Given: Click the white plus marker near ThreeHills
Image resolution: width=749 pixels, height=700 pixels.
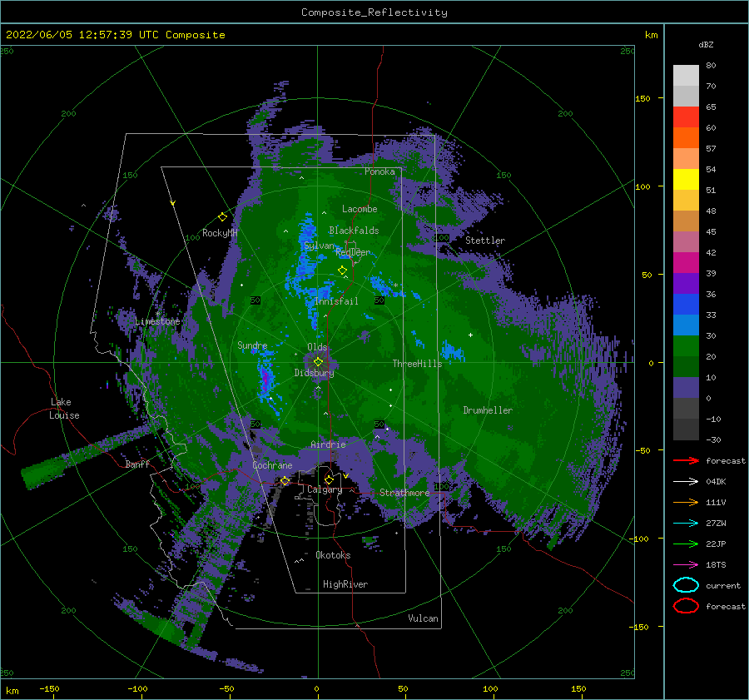Looking at the screenshot, I should coord(470,335).
